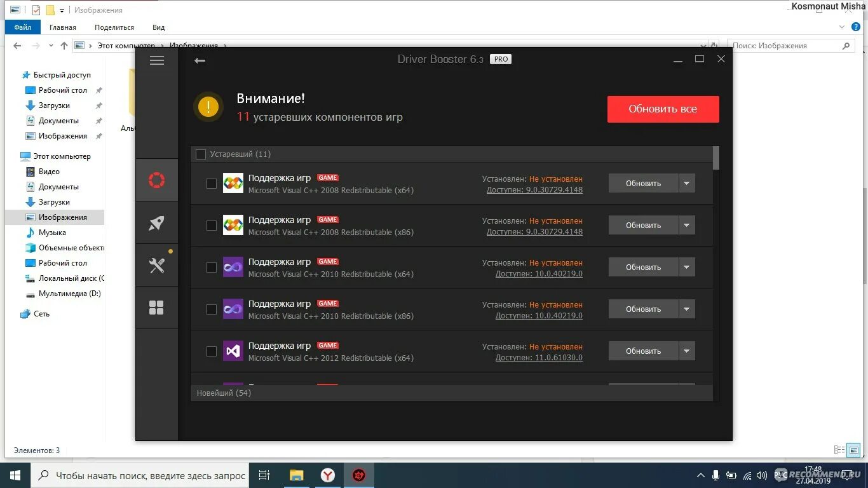Click the PRO badge in title bar
Screen dimensions: 868x488
501,59
